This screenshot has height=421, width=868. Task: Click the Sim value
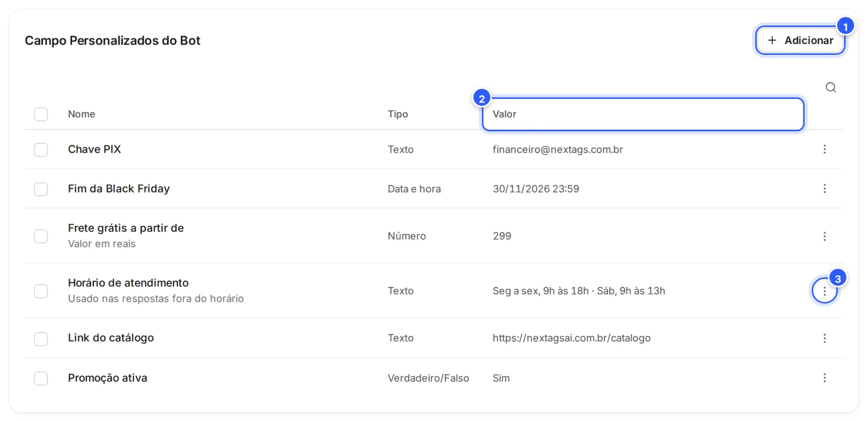[501, 378]
